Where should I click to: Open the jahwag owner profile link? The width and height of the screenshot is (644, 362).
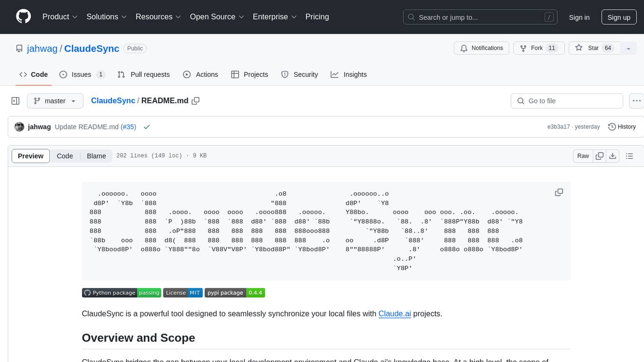[43, 48]
